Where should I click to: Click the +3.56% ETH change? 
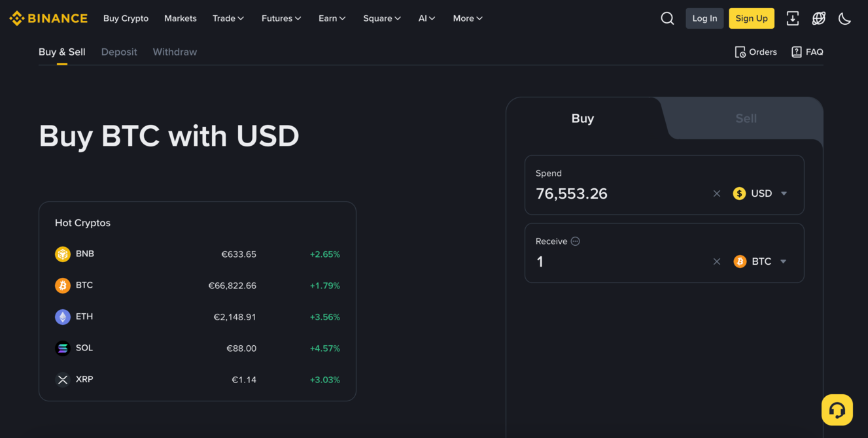[x=325, y=317]
